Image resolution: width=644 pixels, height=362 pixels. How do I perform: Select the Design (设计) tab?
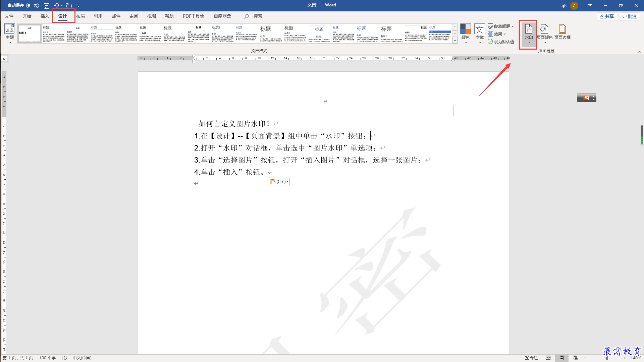[x=62, y=16]
